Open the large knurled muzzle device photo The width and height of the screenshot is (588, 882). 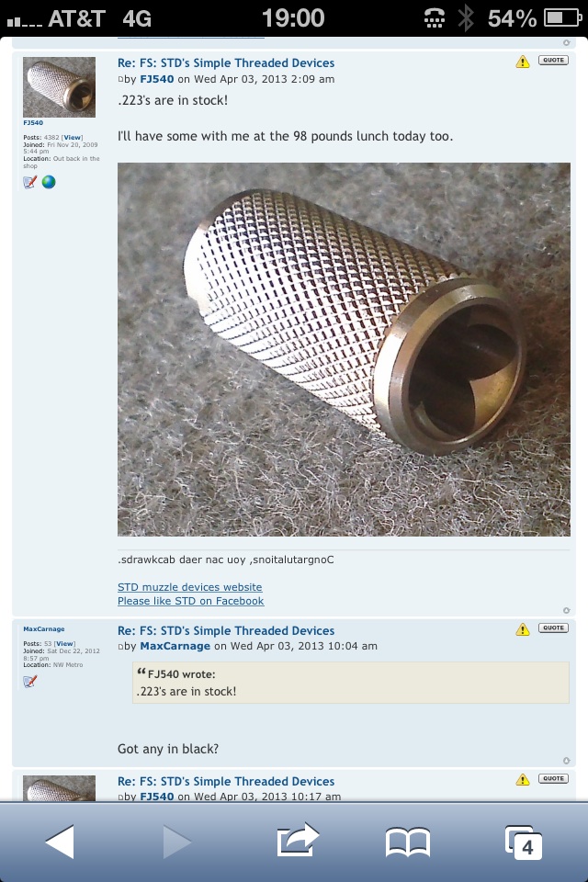344,349
